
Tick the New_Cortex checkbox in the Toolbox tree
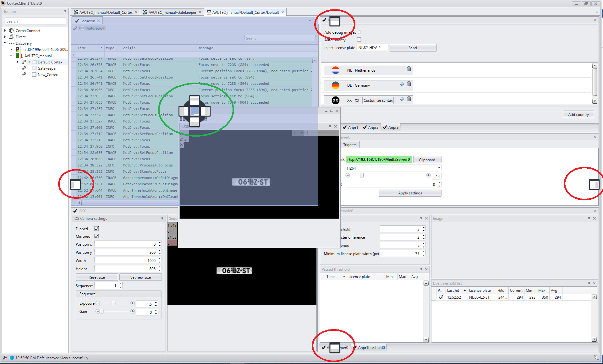[x=34, y=74]
